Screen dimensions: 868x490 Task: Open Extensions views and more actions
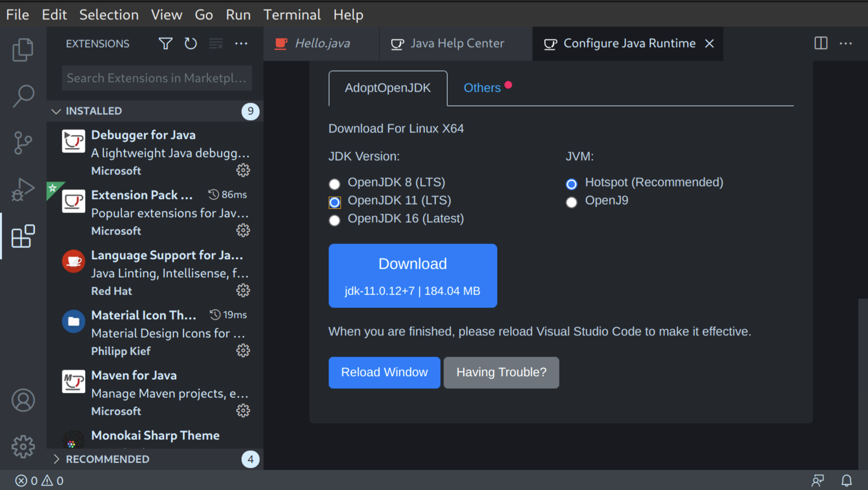click(241, 44)
